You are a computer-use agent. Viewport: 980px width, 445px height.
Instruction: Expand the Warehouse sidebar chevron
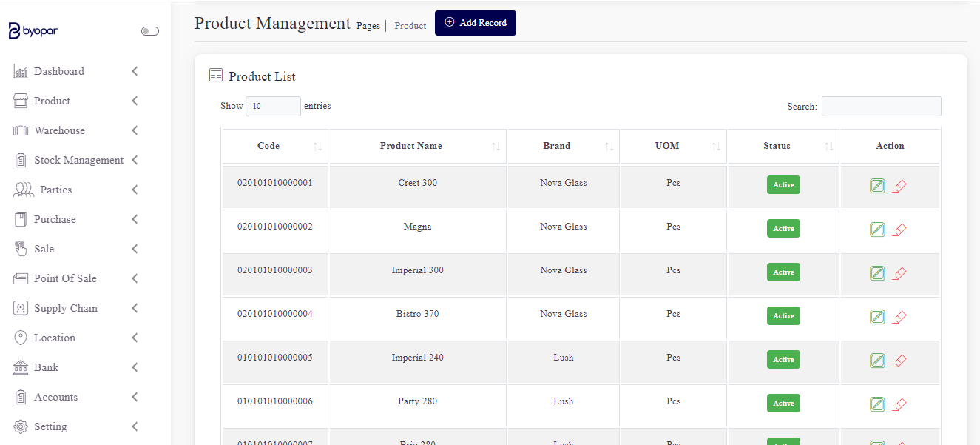pos(135,130)
